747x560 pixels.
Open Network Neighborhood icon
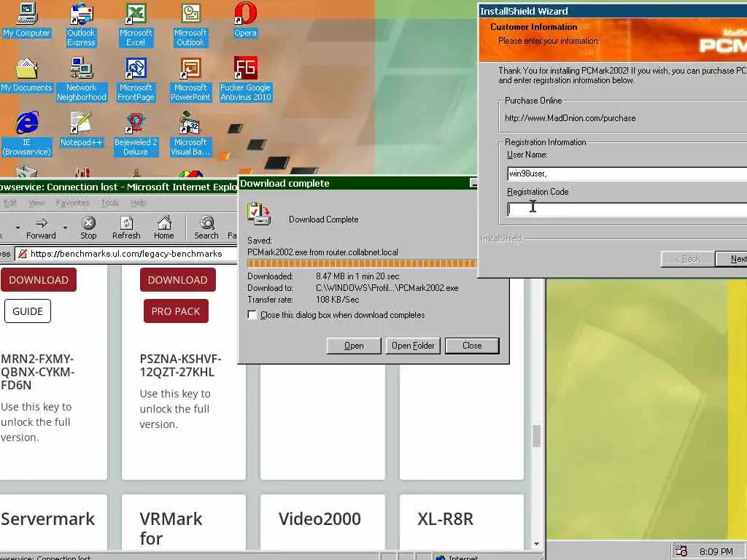coord(82,79)
